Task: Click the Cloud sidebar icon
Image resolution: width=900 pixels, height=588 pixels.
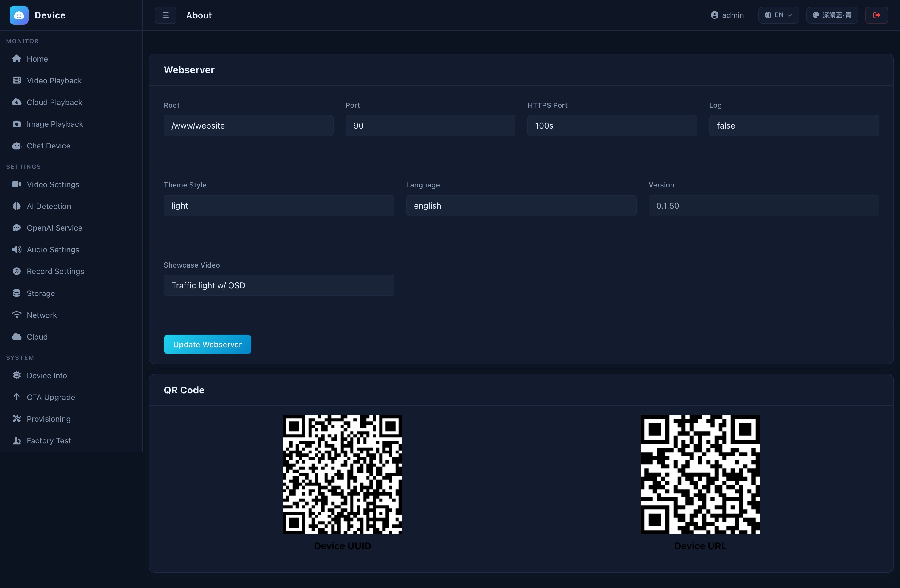Action: [x=17, y=337]
